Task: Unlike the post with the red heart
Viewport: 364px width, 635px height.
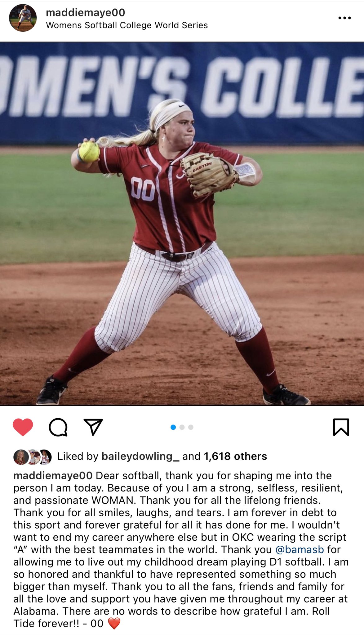Action: (x=23, y=427)
